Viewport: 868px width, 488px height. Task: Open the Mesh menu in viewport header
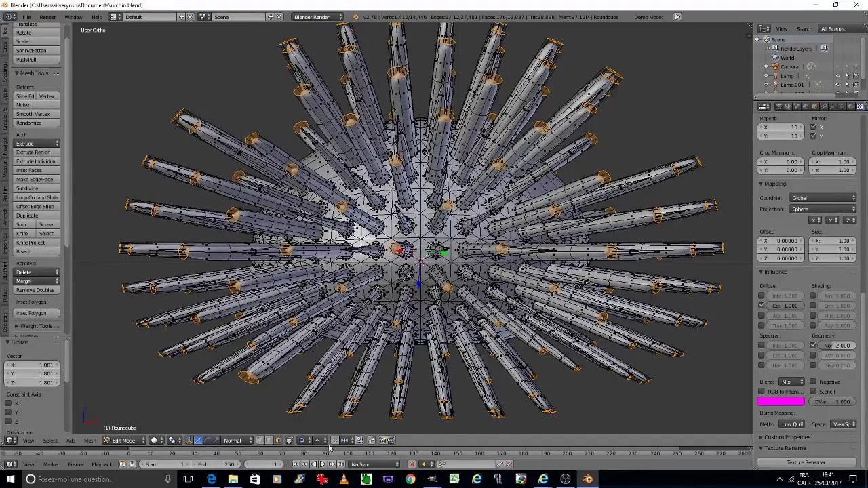click(90, 441)
